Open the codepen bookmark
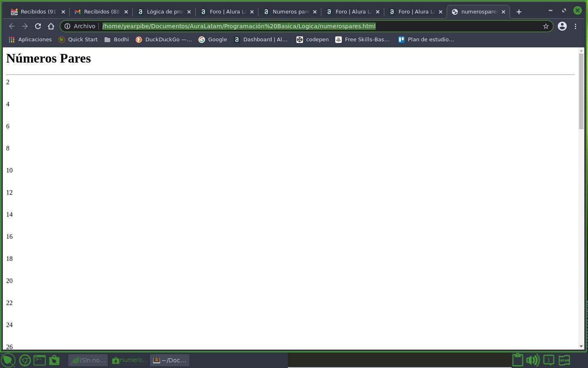The height and width of the screenshot is (368, 588). click(313, 40)
